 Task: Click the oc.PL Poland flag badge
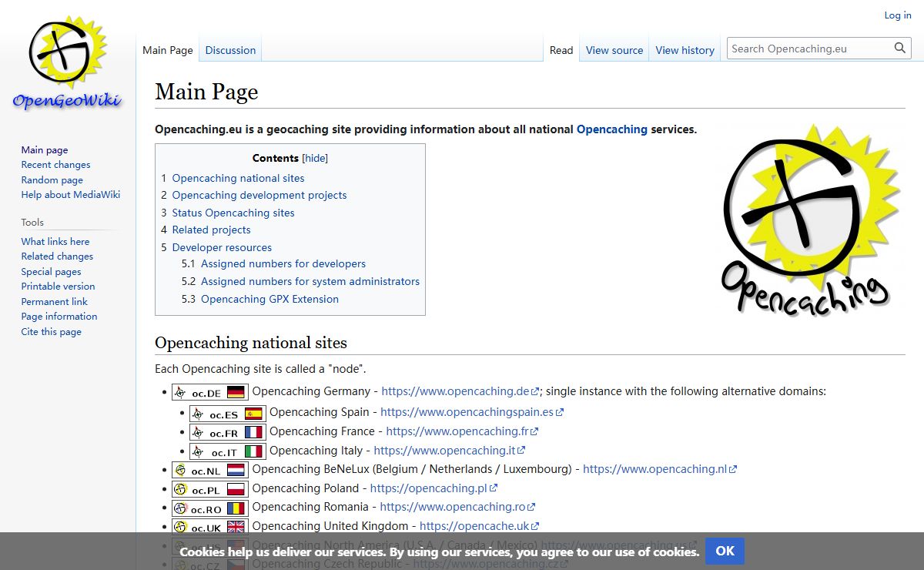(x=210, y=489)
